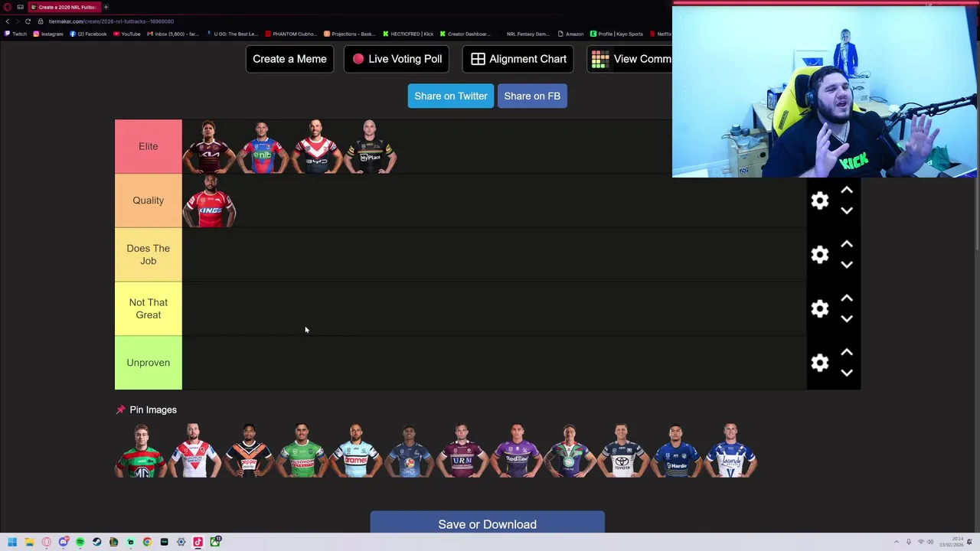Open the HECTICFRED Kick bookmark

click(408, 34)
